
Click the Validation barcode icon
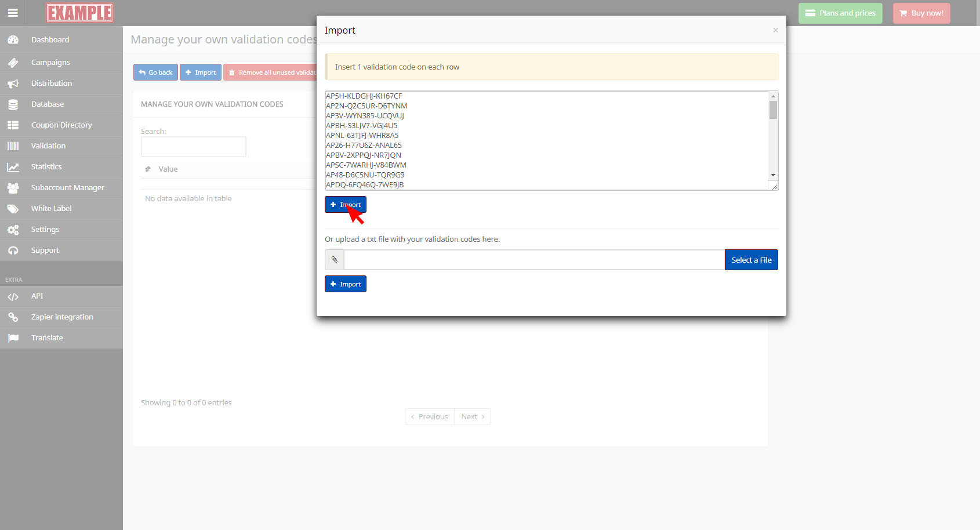13,146
